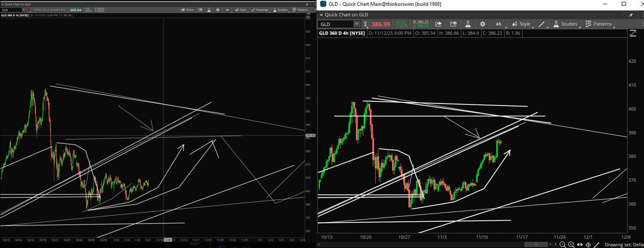Click the icon right of share in right chart
Viewport: 644px width, 248px height.
(x=453, y=24)
